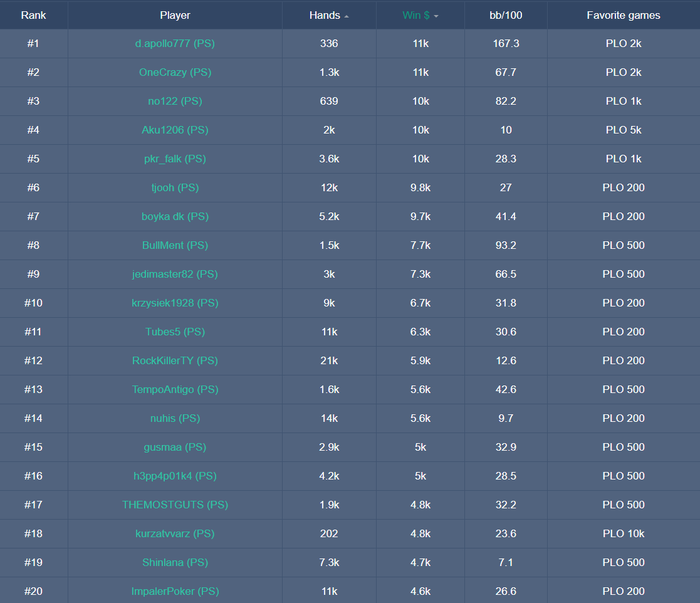Select rank cell #1
This screenshot has width=700, height=603.
click(x=33, y=43)
